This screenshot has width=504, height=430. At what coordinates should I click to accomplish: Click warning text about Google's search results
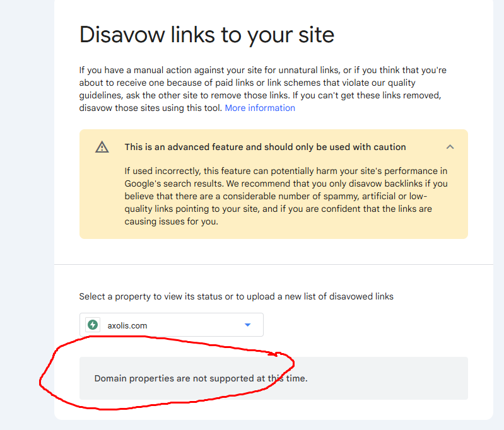286,196
